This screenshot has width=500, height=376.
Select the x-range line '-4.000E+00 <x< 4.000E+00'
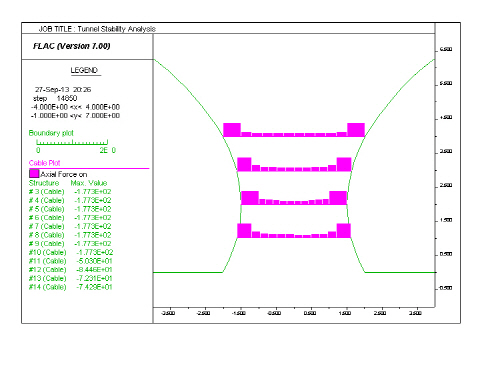75,107
